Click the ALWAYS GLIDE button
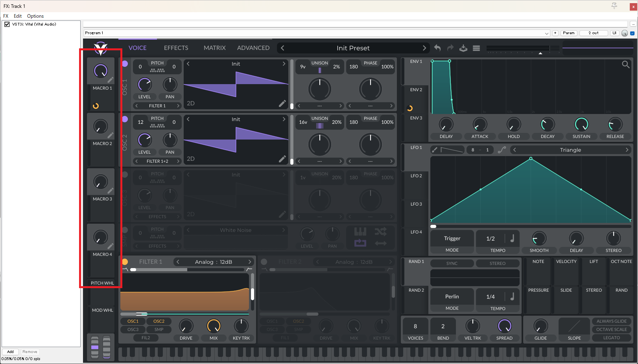The image size is (638, 364). click(612, 321)
